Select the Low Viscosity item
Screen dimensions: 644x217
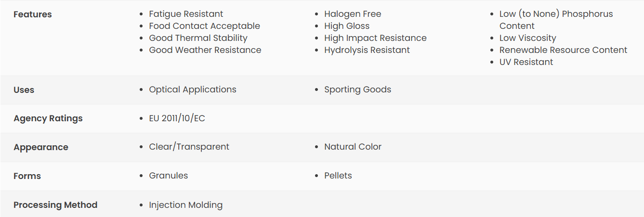click(527, 38)
